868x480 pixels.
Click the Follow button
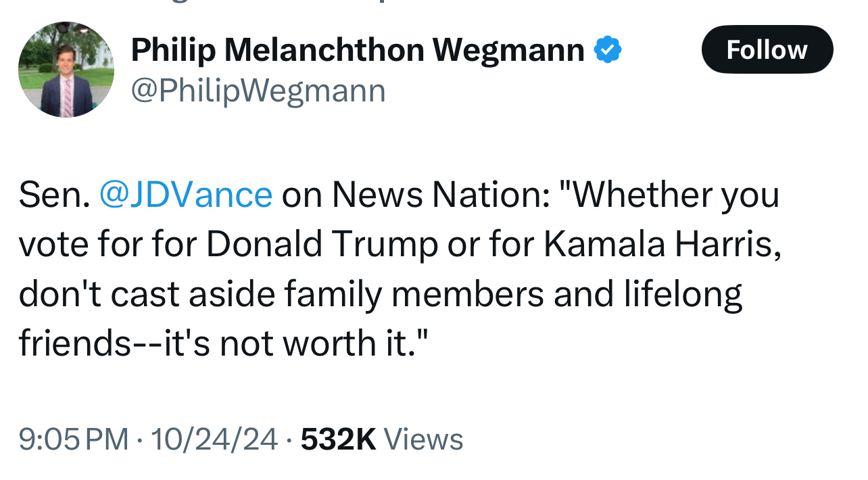(767, 49)
